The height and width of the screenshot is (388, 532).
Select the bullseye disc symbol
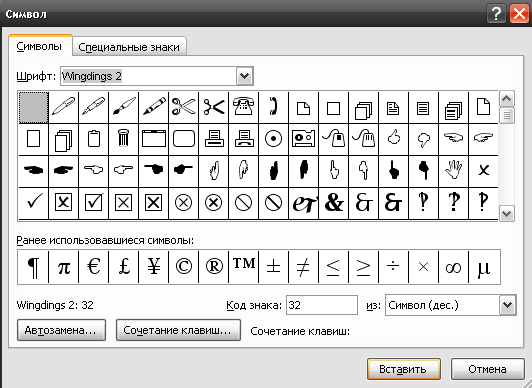click(x=273, y=139)
